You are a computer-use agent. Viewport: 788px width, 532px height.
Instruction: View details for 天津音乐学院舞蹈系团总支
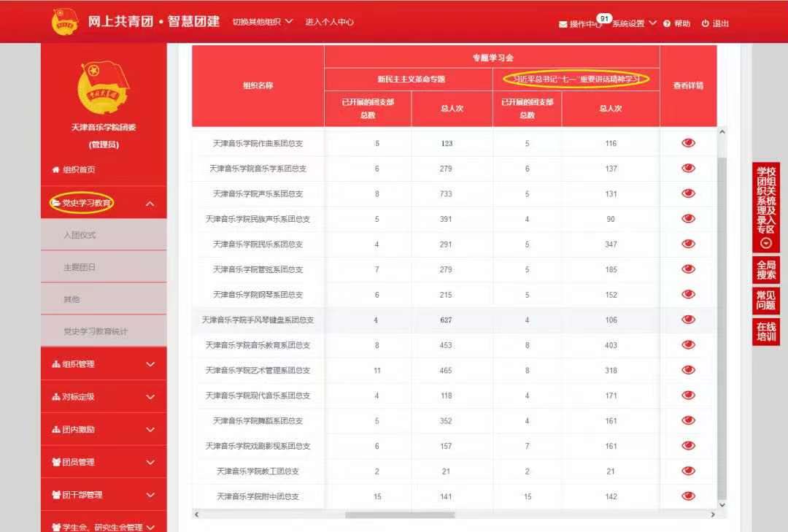click(x=688, y=420)
